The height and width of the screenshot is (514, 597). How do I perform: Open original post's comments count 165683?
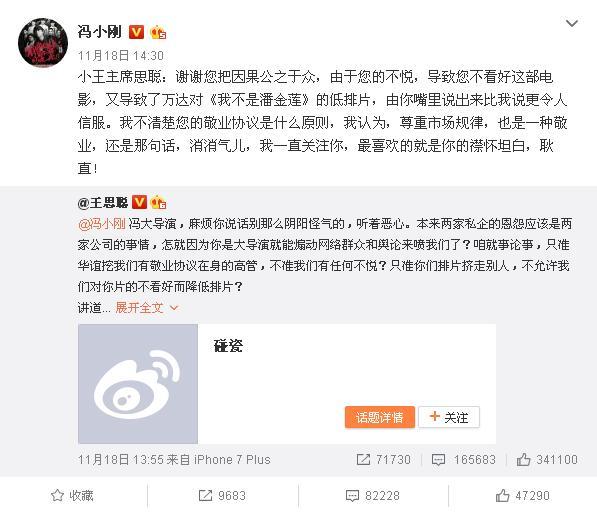tap(464, 460)
